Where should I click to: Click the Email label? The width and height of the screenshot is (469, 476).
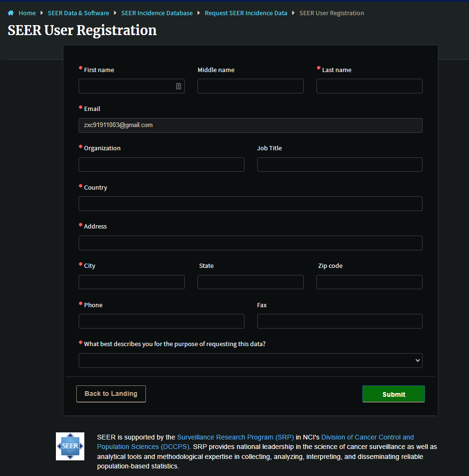tap(92, 109)
